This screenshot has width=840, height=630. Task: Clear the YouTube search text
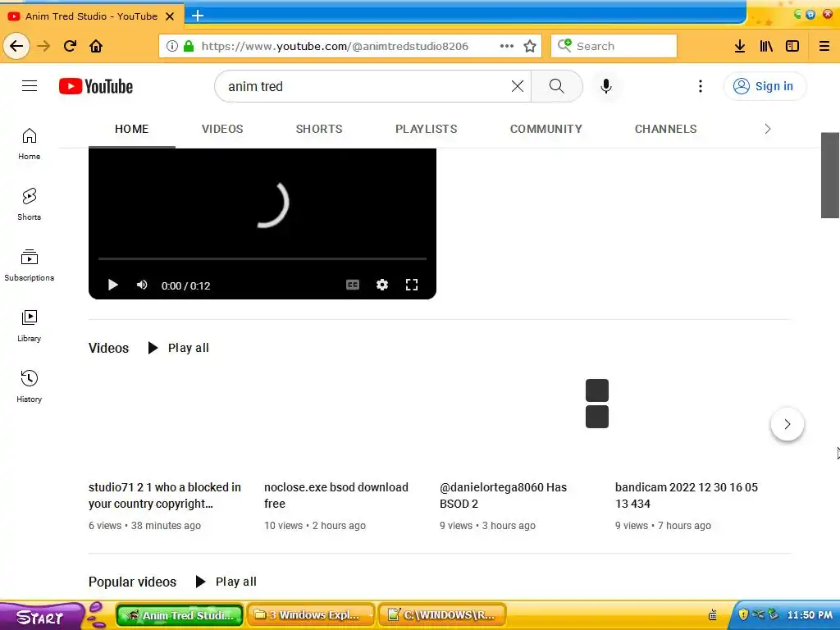tap(517, 86)
